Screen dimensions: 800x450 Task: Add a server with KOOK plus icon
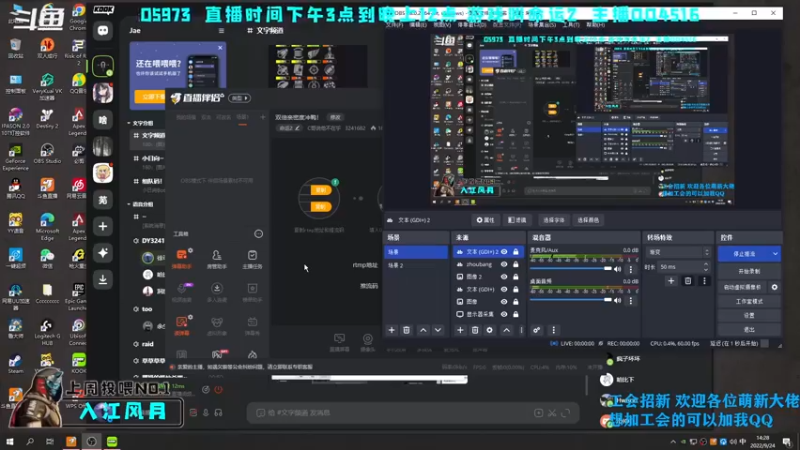click(x=103, y=226)
